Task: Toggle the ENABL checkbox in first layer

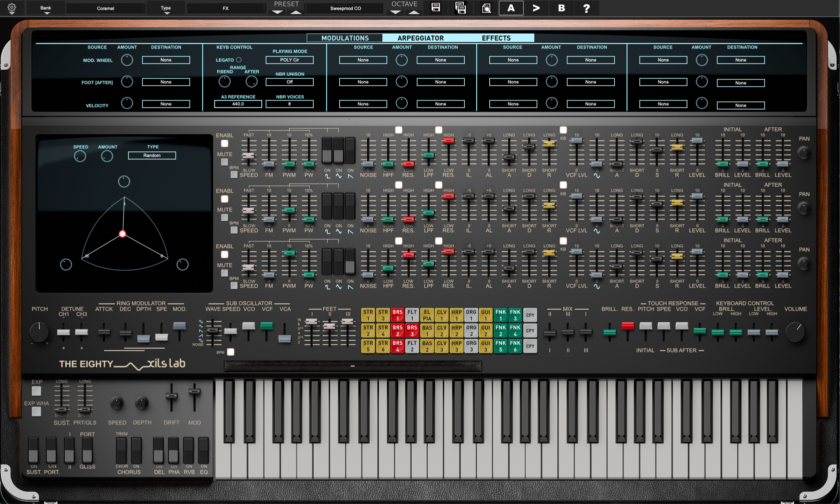Action: pyautogui.click(x=225, y=143)
